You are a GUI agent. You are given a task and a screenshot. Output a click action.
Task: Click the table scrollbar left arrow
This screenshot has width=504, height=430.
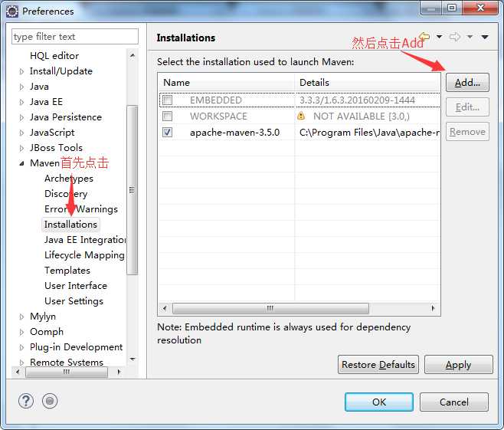tap(165, 308)
